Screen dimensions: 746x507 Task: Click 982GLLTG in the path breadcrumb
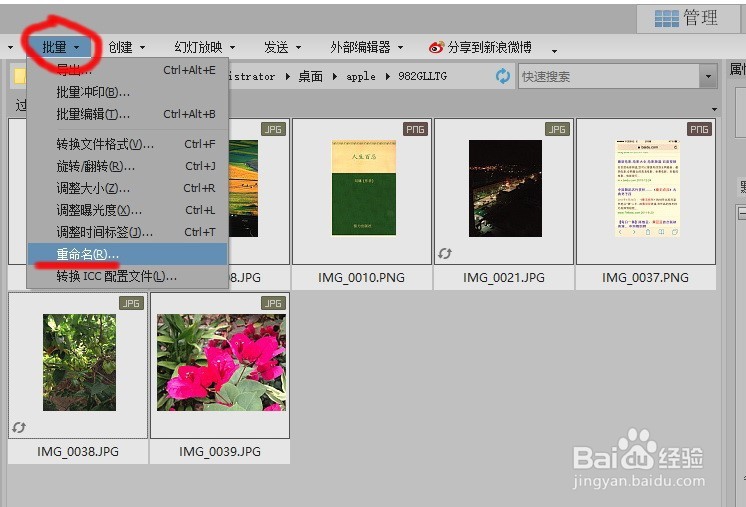point(422,76)
